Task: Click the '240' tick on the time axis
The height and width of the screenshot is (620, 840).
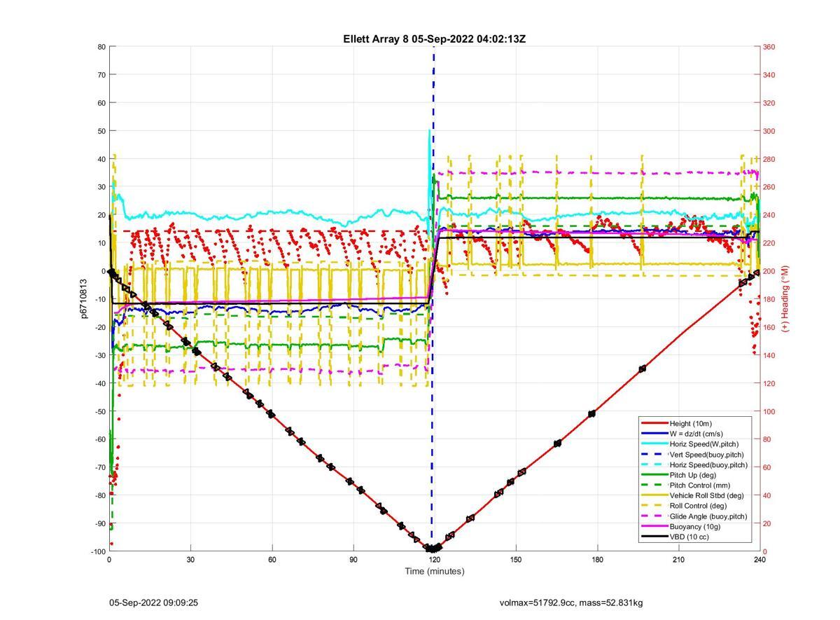Action: pos(759,559)
